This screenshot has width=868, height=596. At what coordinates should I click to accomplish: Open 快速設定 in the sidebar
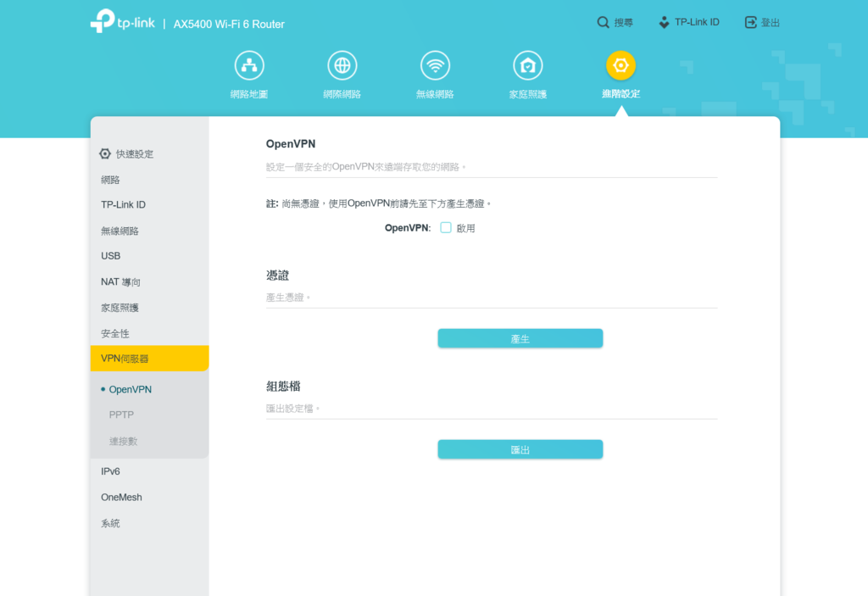[x=135, y=154]
